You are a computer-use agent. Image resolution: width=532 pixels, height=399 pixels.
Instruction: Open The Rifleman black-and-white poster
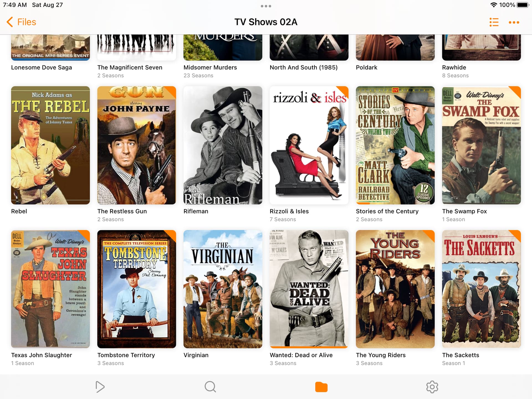[x=223, y=145]
